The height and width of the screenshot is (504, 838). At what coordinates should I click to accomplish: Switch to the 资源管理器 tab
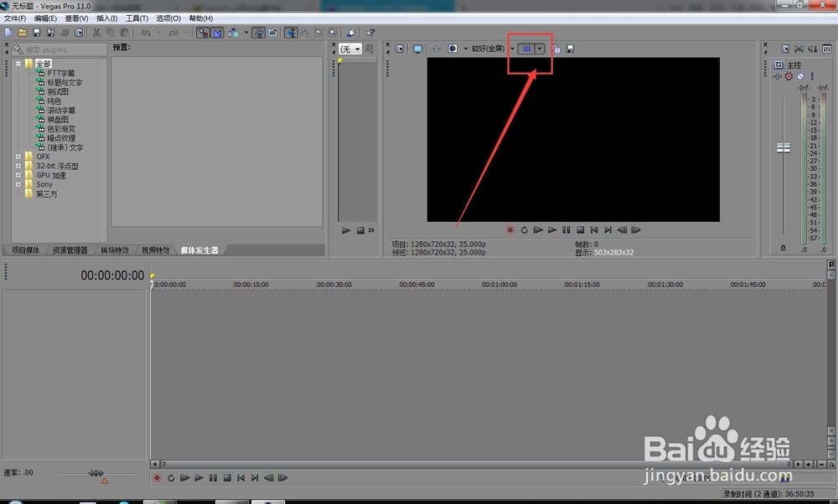(70, 250)
